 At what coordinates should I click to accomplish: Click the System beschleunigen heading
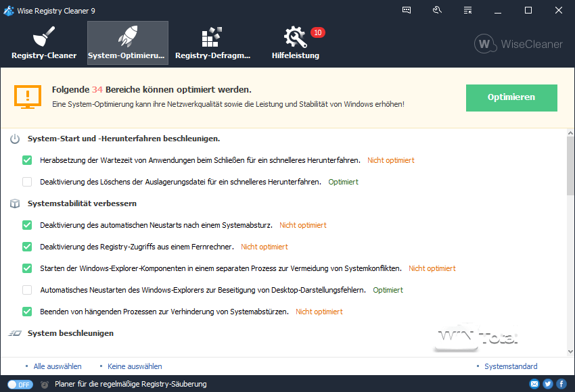[x=70, y=333]
